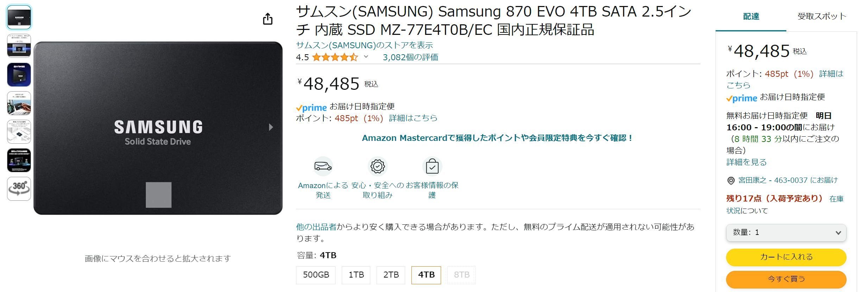Viewport: 868px width, 292px height.
Task: Click the Amazon delivery truck icon
Action: coord(323,166)
